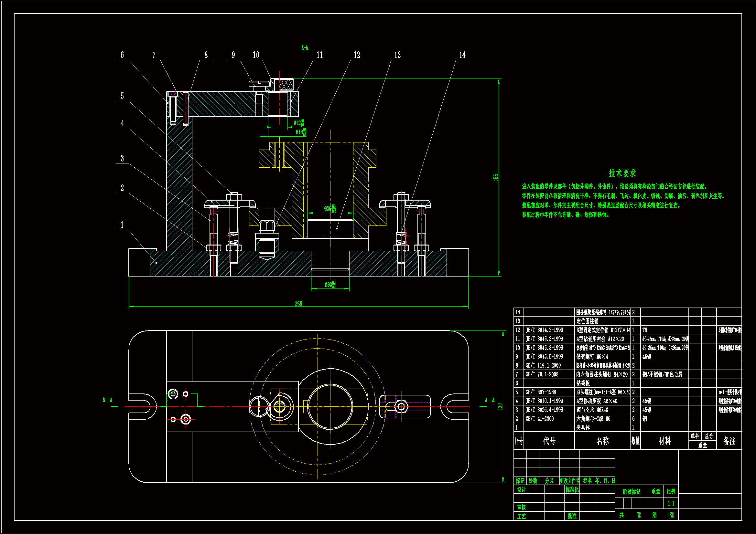Click the Ø12 bushing dimension text
Image resolution: width=756 pixels, height=534 pixels.
[299, 123]
